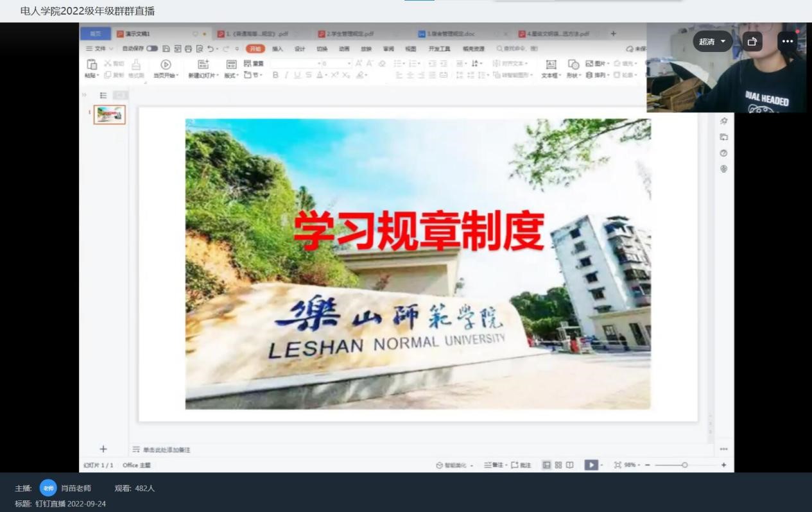Screen dimensions: 812x512
Task: Toggle the slides thumbnail view icon
Action: tap(120, 95)
